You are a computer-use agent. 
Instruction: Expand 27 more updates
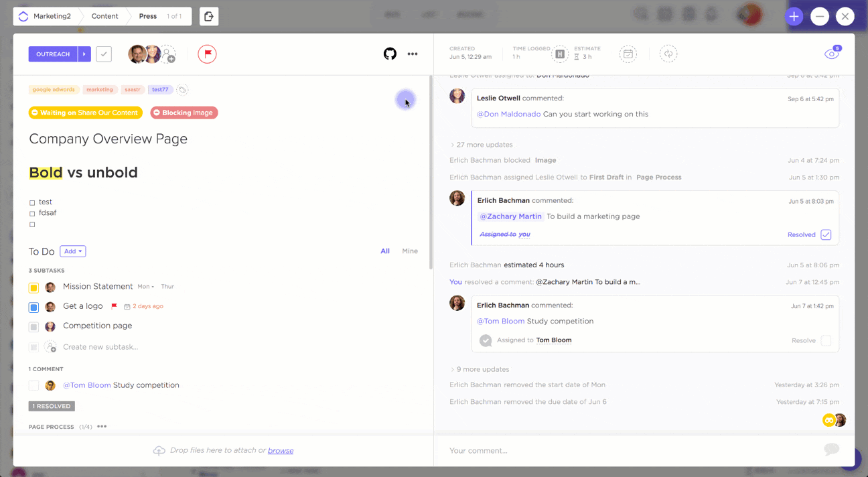click(481, 145)
